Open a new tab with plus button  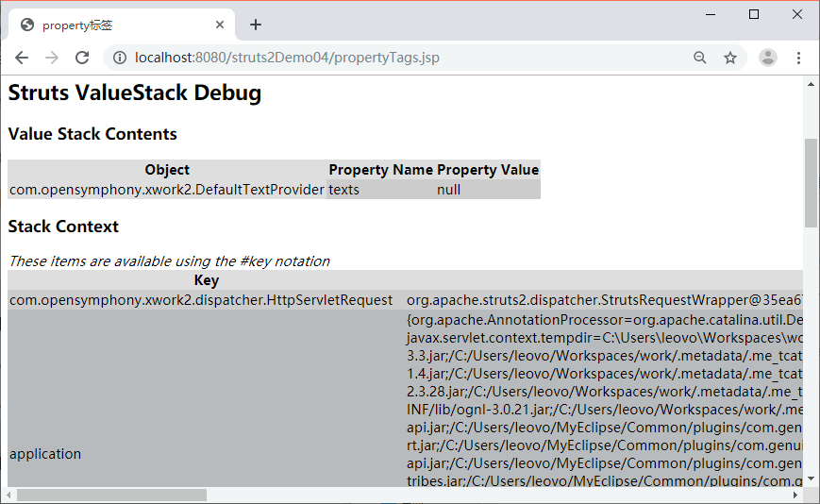pos(256,25)
